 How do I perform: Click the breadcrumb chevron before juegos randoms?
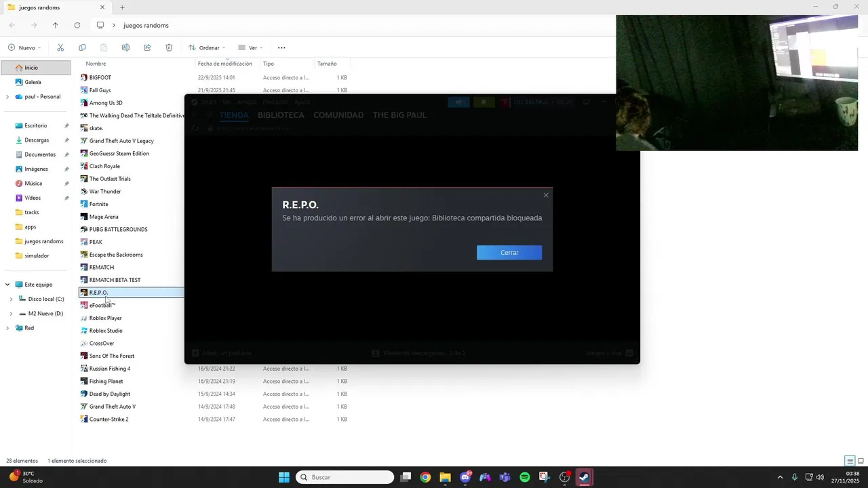click(x=114, y=25)
